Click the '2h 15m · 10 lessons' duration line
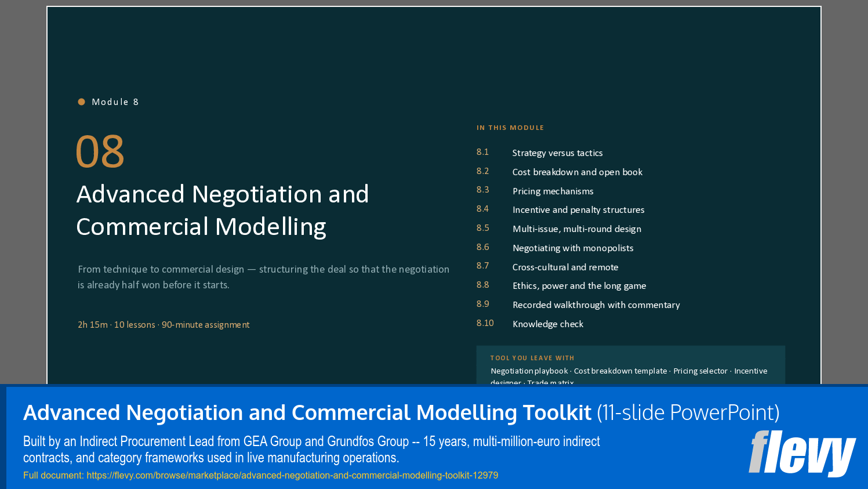Screen dimensions: 868x489 (164, 325)
